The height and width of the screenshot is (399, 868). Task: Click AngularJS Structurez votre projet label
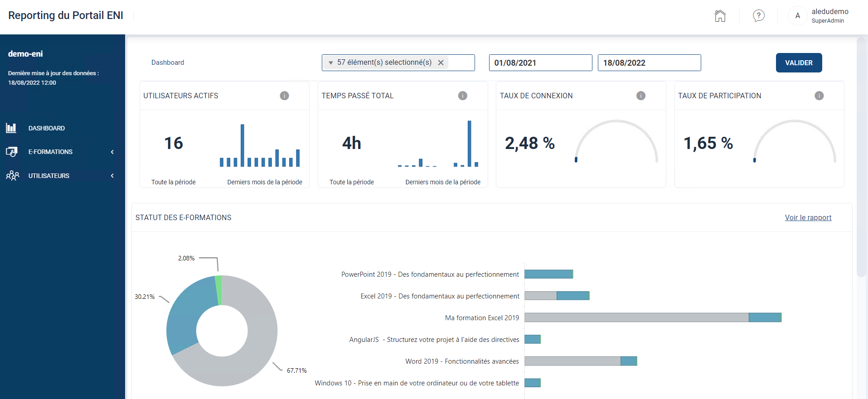(434, 340)
